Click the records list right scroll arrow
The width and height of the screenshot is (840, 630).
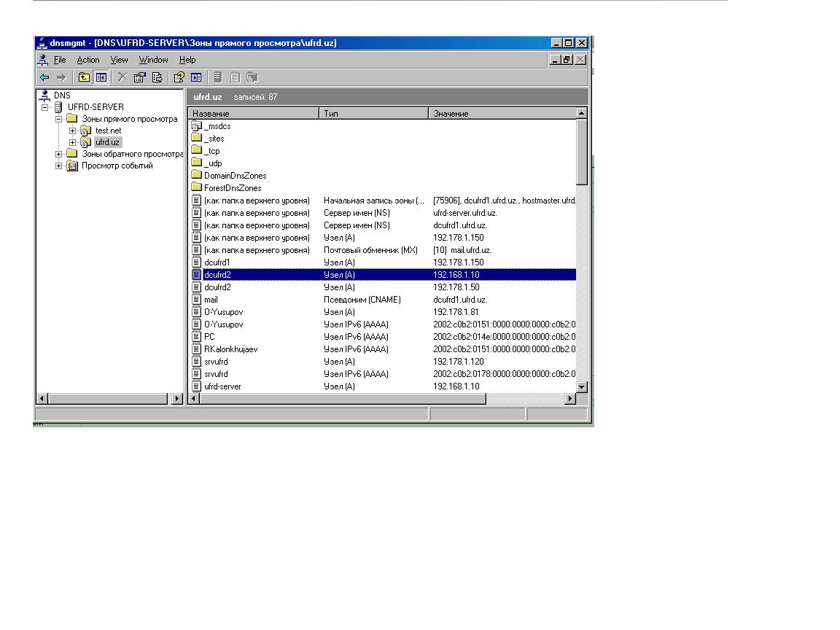(570, 399)
